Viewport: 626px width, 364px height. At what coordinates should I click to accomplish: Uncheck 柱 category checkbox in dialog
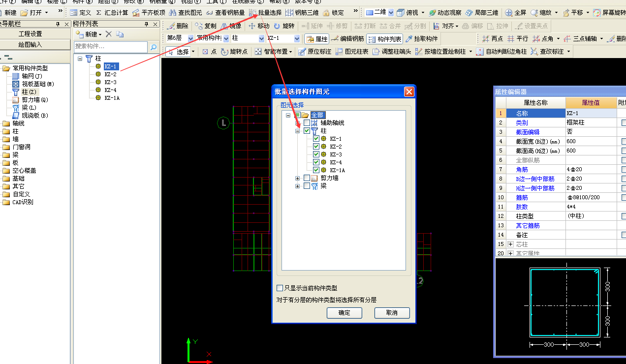click(x=307, y=130)
